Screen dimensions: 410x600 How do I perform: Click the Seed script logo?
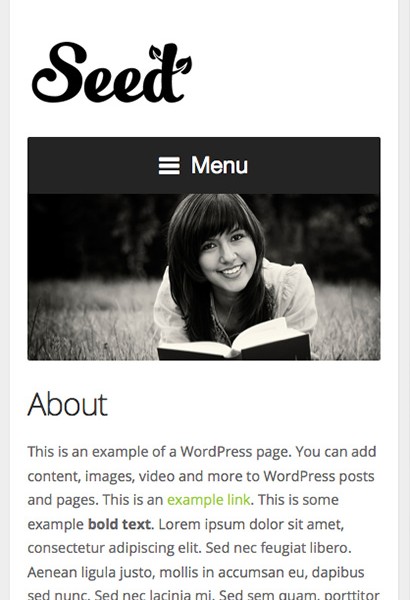click(112, 72)
